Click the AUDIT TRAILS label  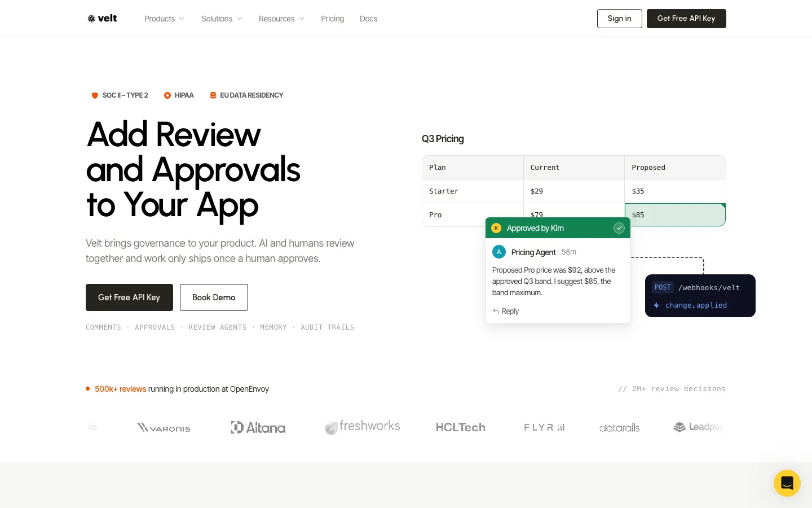[x=328, y=327]
